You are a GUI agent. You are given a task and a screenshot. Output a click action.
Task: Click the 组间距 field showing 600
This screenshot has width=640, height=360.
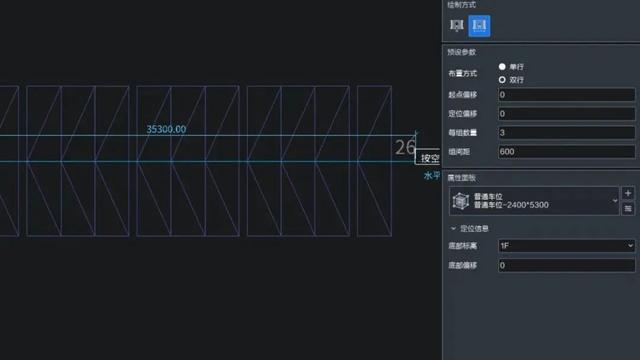[567, 151]
